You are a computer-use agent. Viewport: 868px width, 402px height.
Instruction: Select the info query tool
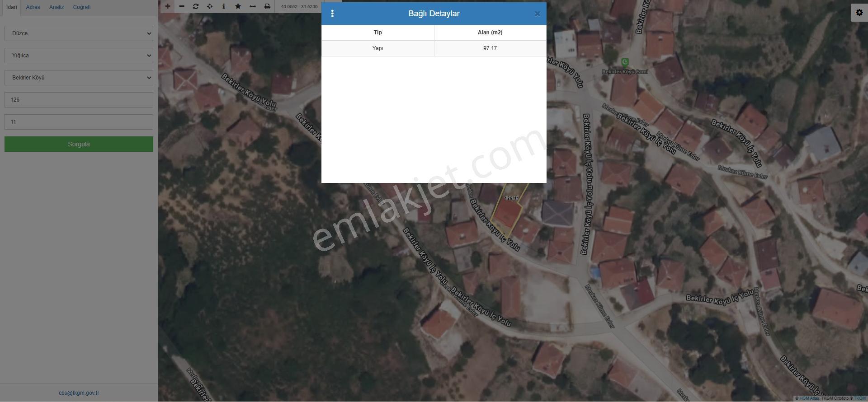224,6
